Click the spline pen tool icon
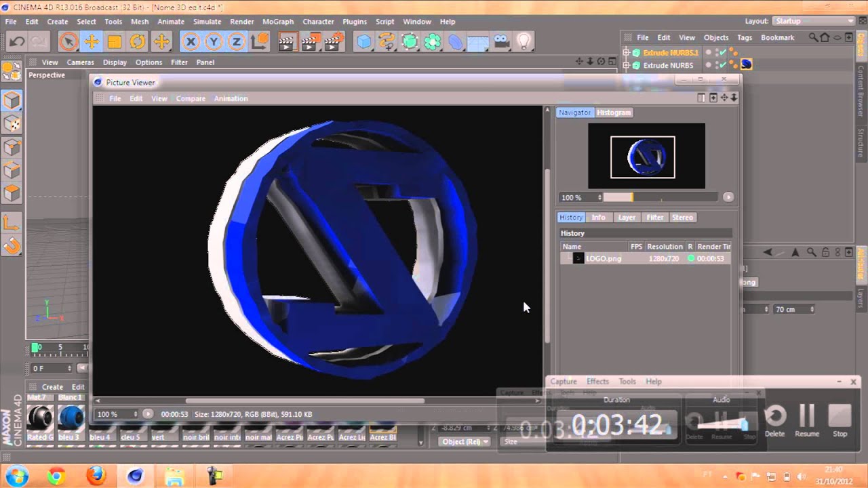The height and width of the screenshot is (488, 868). tap(387, 42)
